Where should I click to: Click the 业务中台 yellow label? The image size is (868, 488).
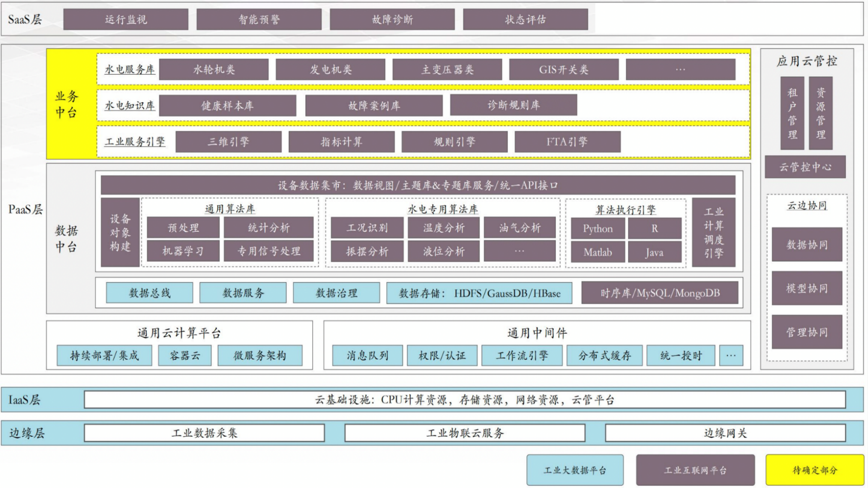[66, 104]
